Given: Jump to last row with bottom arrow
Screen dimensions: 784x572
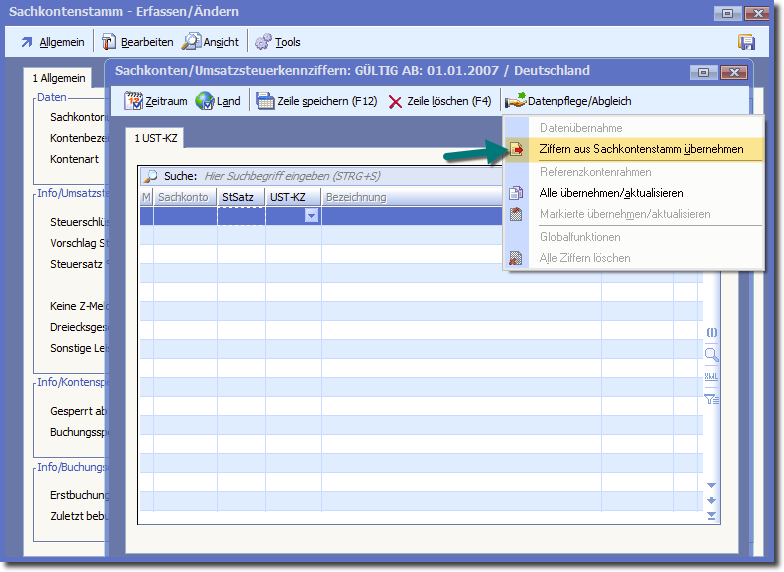Looking at the screenshot, I should [712, 516].
